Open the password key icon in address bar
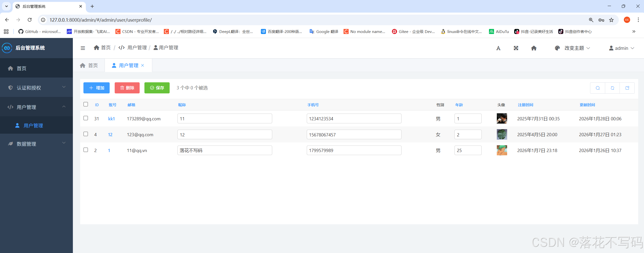Screen dimensions: 644x253 (x=601, y=20)
